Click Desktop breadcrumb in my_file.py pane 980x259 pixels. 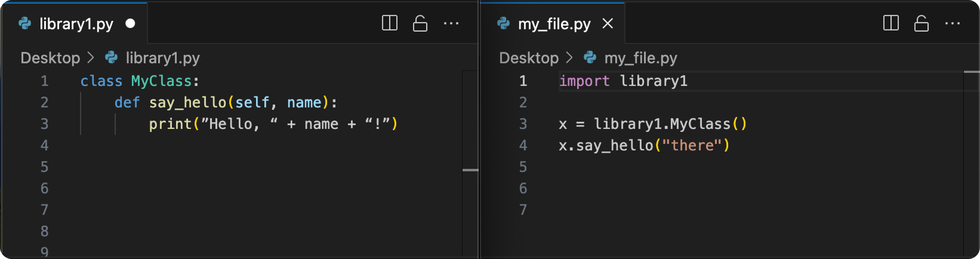coord(528,58)
